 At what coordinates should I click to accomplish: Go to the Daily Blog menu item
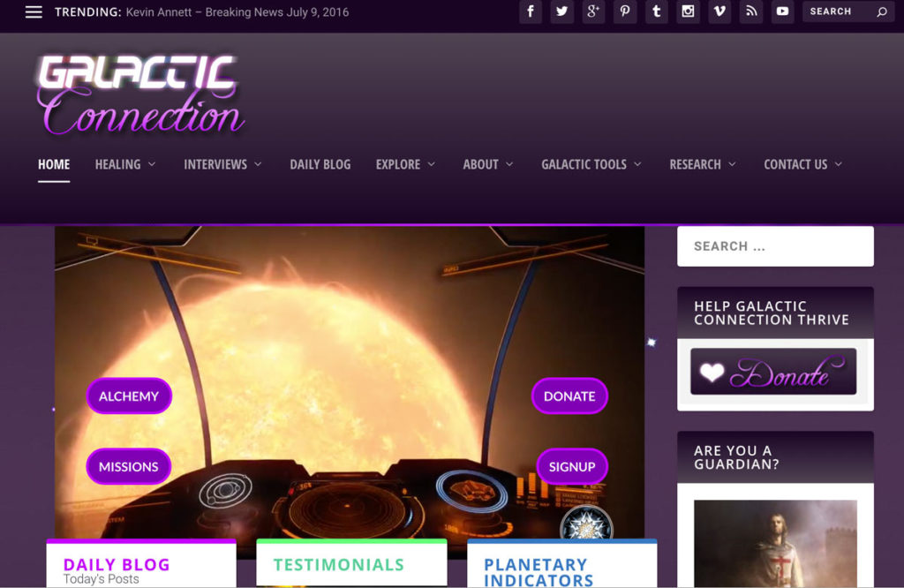pyautogui.click(x=320, y=164)
